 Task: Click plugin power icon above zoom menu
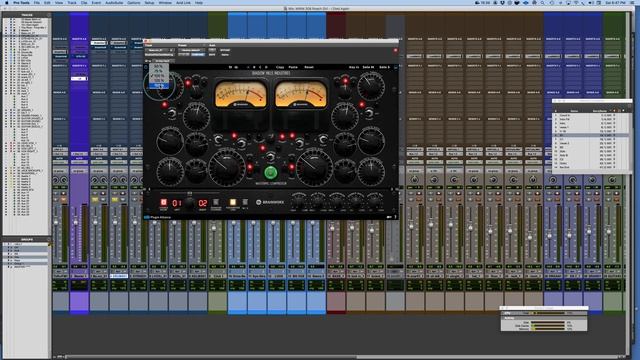pyautogui.click(x=146, y=67)
